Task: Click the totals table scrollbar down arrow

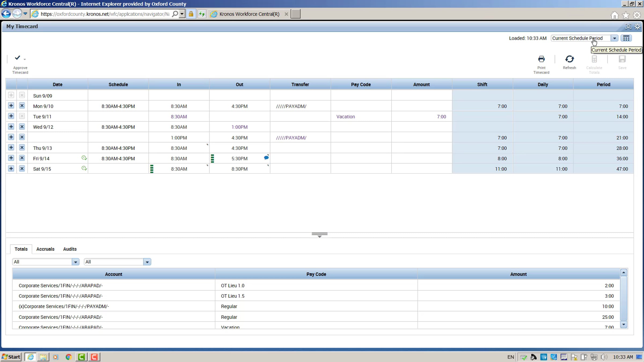Action: click(624, 324)
